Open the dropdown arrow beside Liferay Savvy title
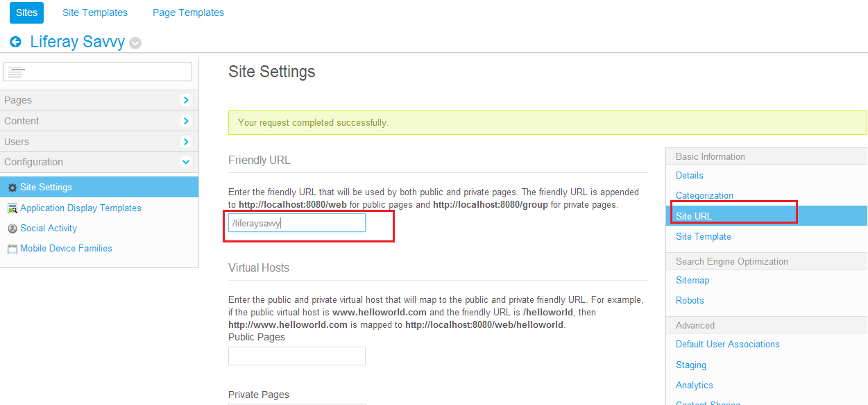This screenshot has width=868, height=405. [x=135, y=43]
